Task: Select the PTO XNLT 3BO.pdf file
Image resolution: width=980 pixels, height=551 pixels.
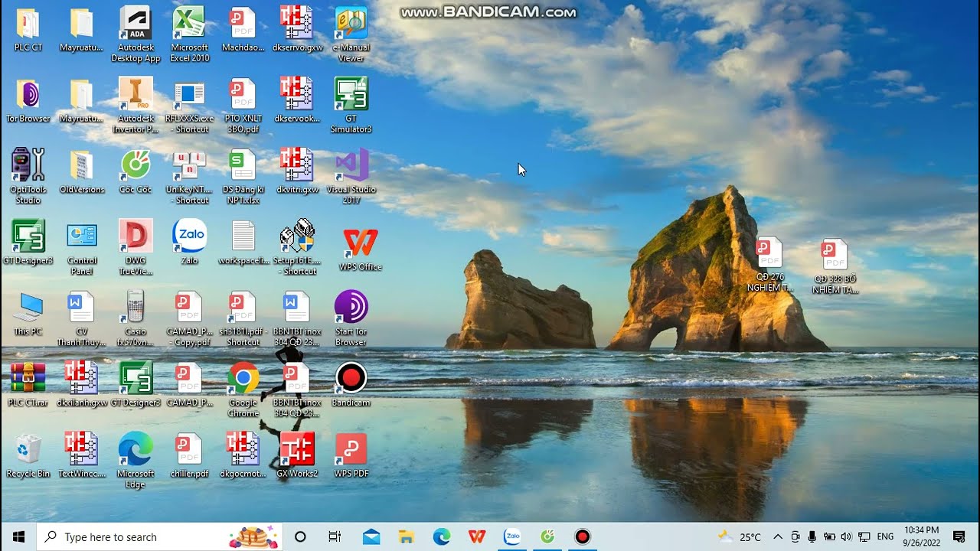Action: 243,105
